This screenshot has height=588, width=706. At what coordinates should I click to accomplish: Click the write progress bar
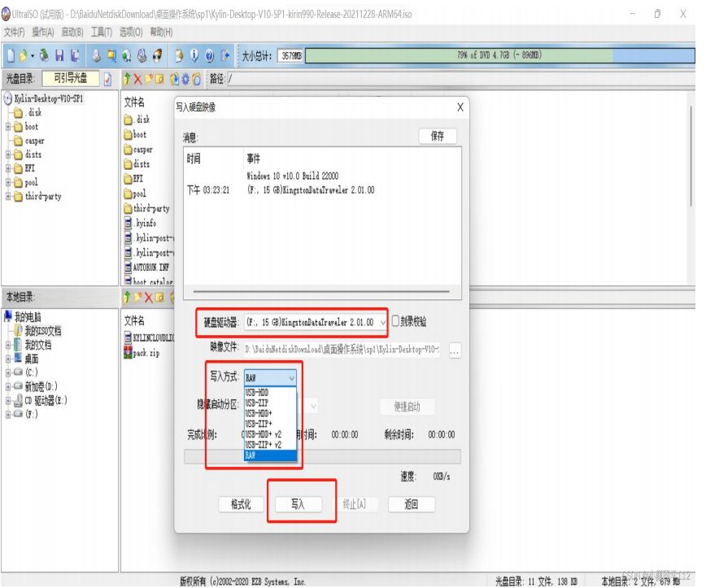tap(322, 456)
